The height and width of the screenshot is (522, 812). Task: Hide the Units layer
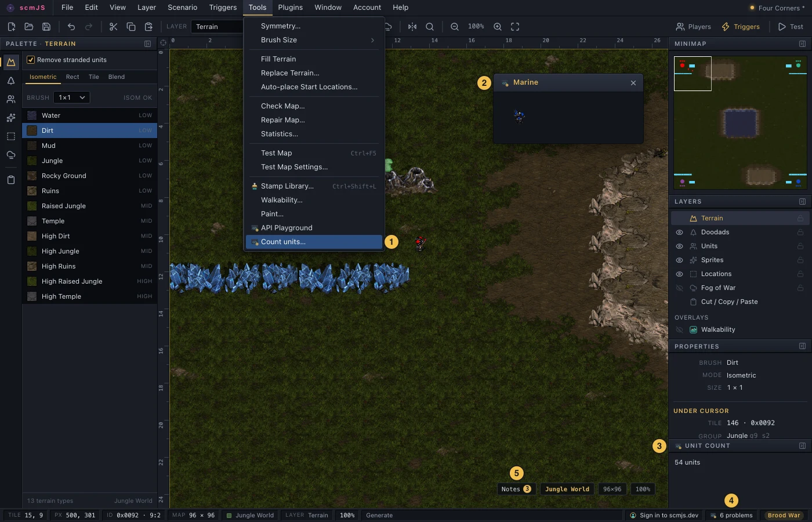tap(679, 246)
